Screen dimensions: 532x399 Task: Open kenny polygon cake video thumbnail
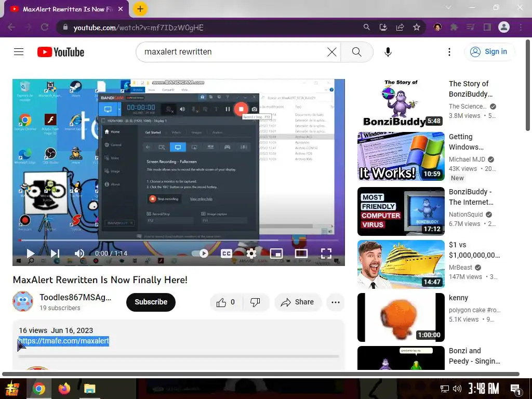401,317
